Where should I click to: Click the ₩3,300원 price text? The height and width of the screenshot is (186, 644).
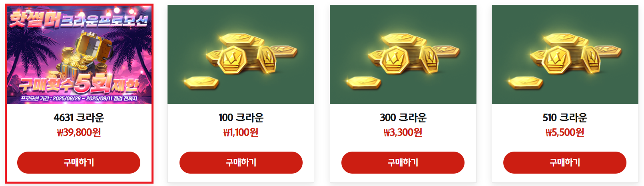click(403, 132)
